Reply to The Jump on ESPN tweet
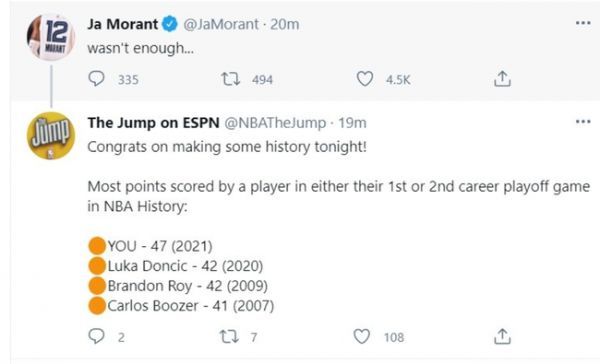 (96, 336)
